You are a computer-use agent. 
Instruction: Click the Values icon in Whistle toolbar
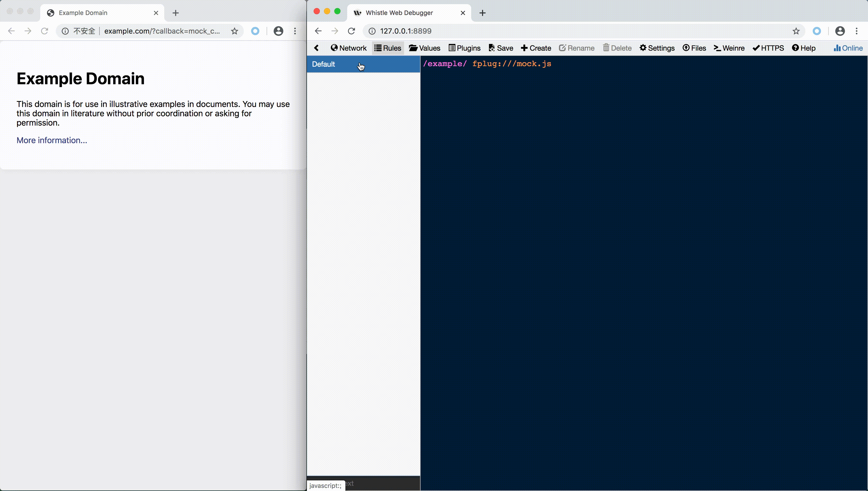pyautogui.click(x=424, y=48)
